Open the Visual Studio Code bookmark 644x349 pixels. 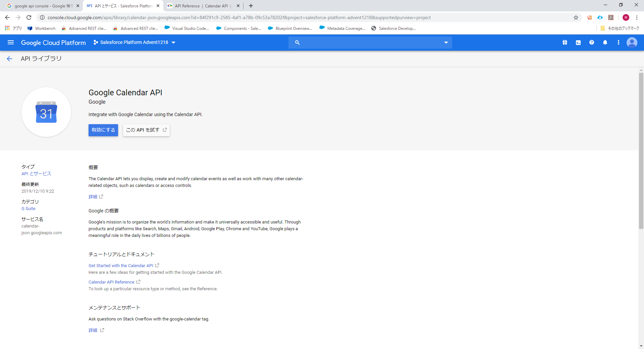tap(186, 28)
